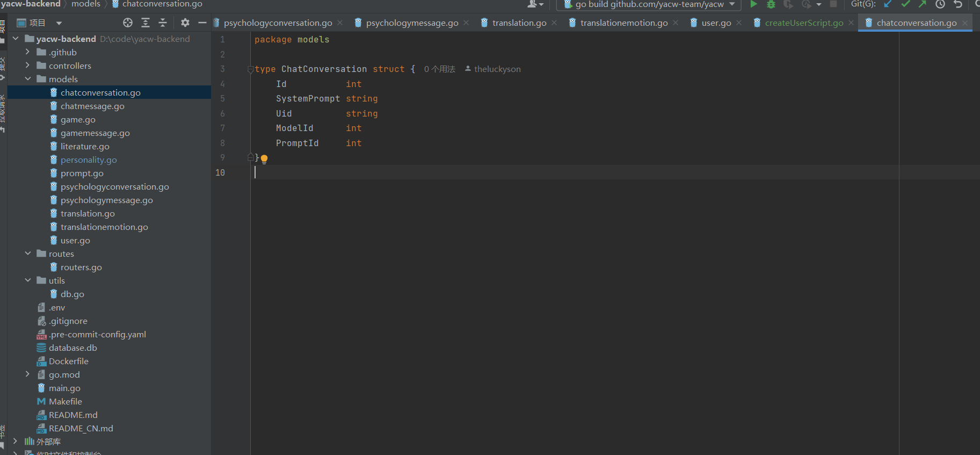Commit changes with the green checkmark
Screen dimensions: 980x455
pos(905,4)
